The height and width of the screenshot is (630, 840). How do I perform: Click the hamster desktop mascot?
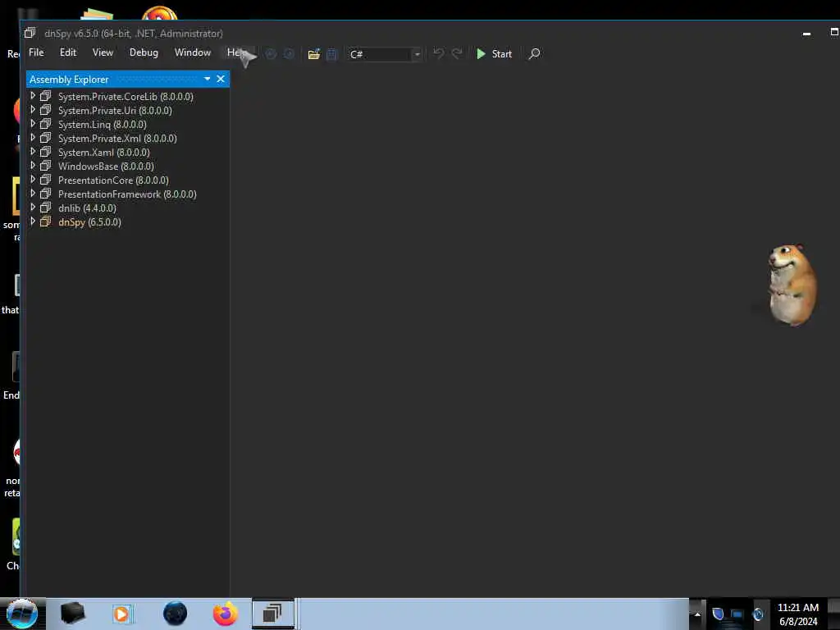tap(792, 285)
